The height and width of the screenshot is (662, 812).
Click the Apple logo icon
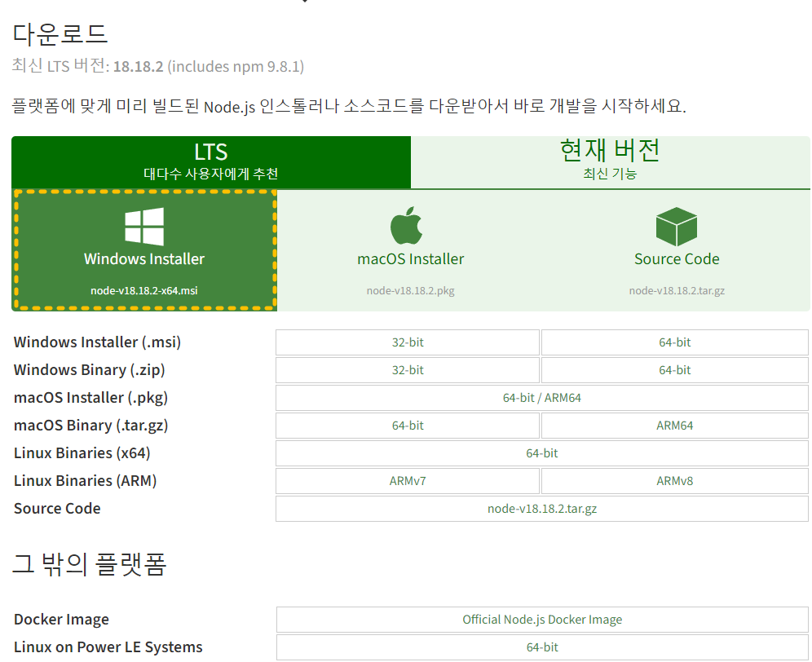[407, 225]
